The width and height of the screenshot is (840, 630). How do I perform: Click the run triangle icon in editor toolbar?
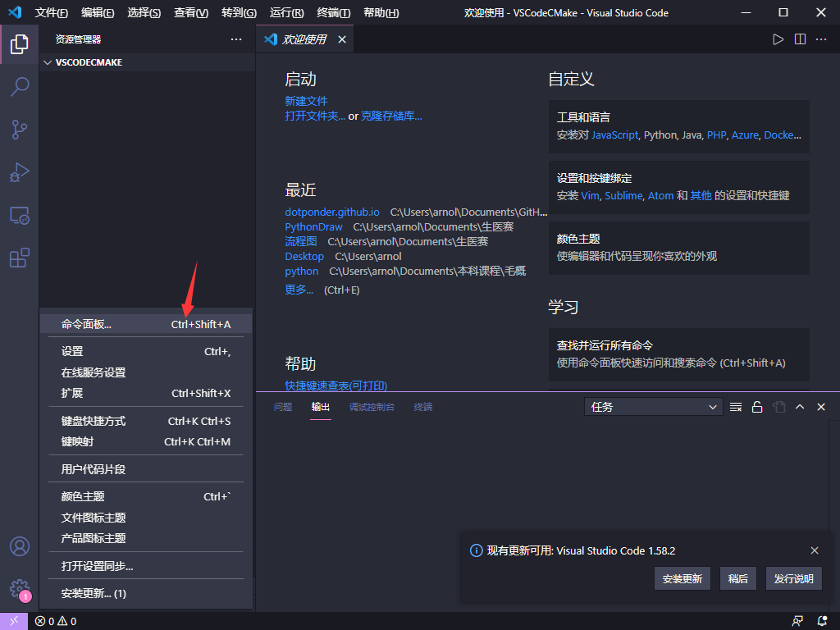pyautogui.click(x=778, y=39)
